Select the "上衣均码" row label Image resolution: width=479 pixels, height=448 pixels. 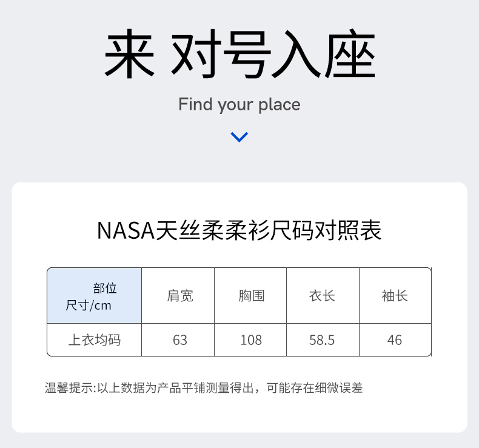click(94, 340)
